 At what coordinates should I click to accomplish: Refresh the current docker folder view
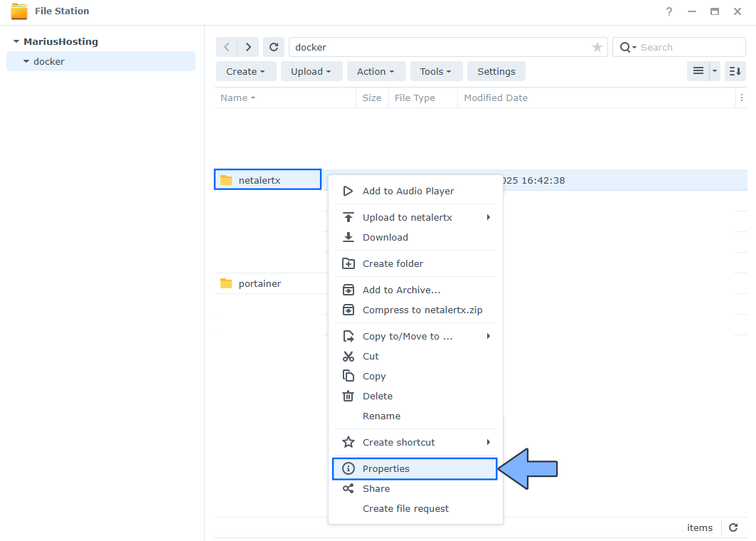(x=274, y=47)
